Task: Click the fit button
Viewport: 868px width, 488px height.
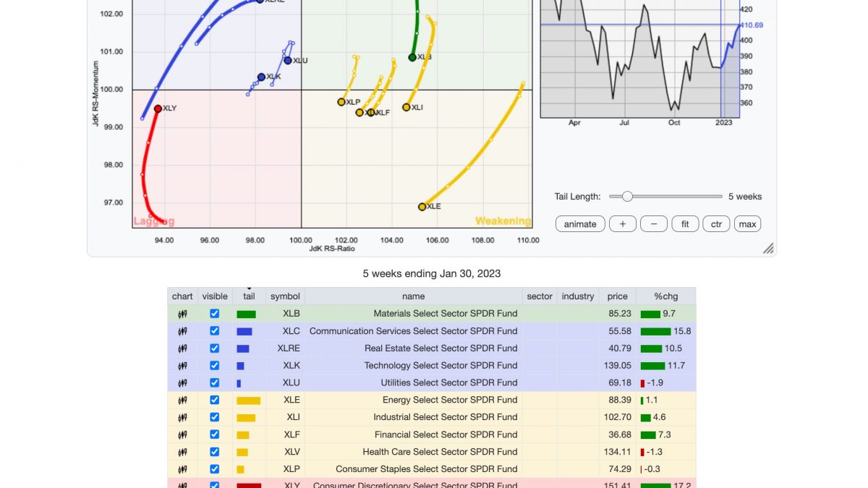Action: pos(685,224)
